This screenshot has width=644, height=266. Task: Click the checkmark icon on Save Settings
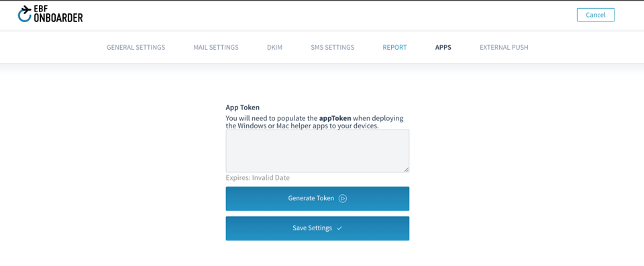(339, 228)
